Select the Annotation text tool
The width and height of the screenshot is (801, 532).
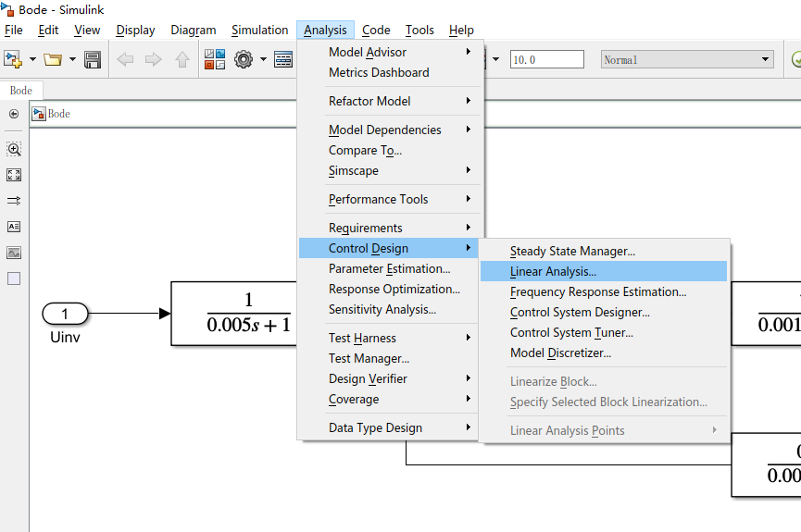(14, 227)
